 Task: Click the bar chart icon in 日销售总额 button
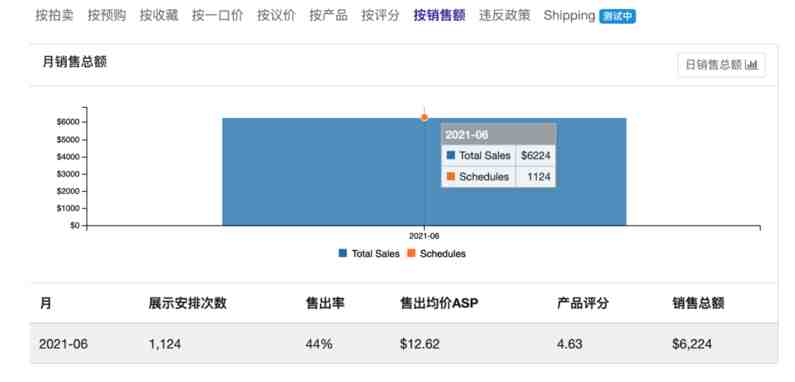[x=751, y=65]
